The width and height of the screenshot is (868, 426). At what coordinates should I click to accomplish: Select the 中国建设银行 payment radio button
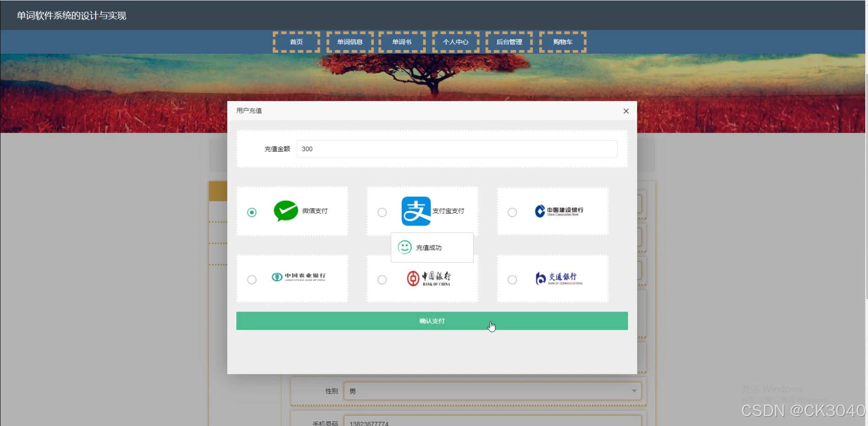512,212
